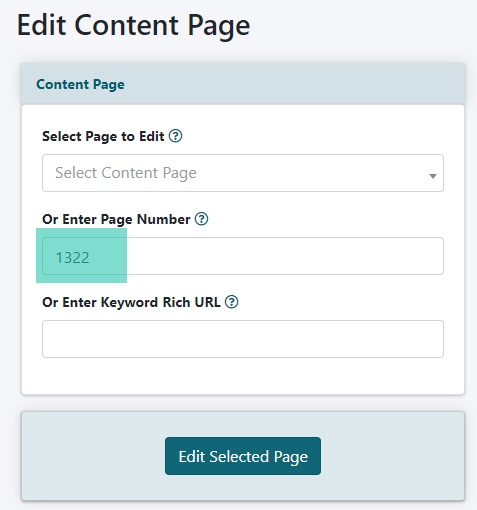The height and width of the screenshot is (510, 477).
Task: Click the Or Enter Page Number label
Action: coord(116,219)
